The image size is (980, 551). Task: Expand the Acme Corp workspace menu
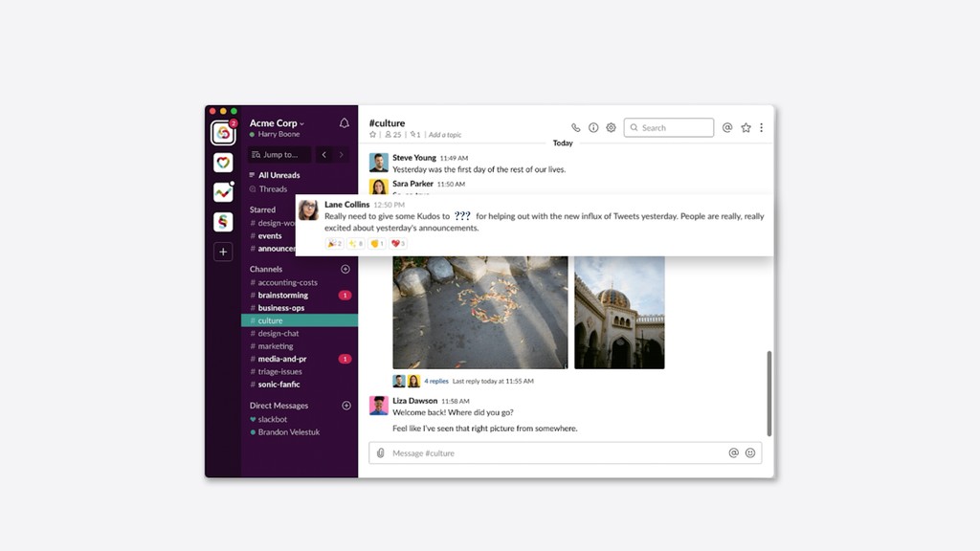coord(277,123)
